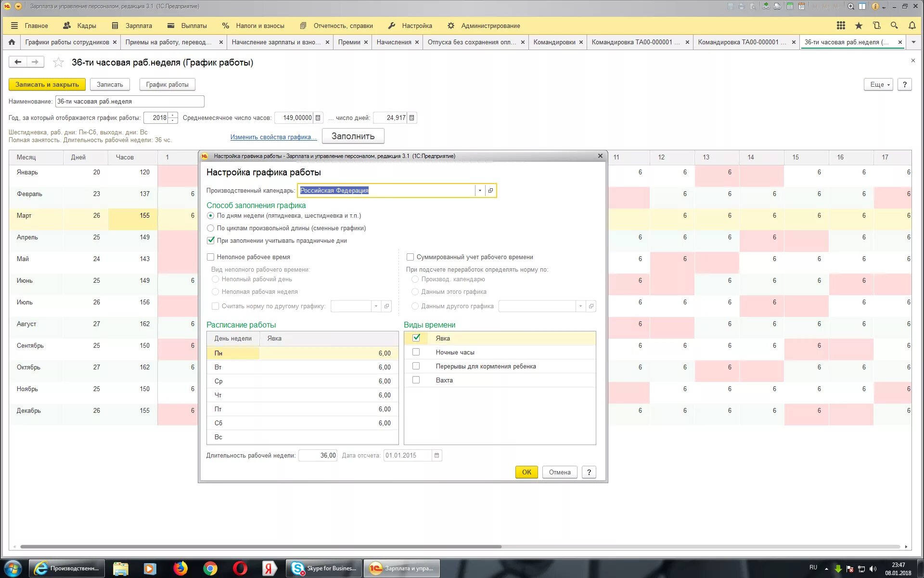Click the Записать button
Screen dimensions: 924x578
point(110,84)
